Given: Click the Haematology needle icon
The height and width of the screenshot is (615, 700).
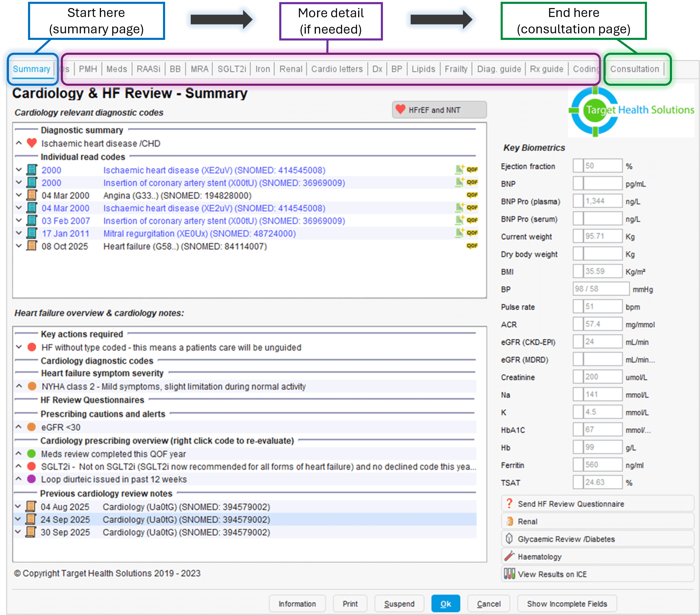Looking at the screenshot, I should 509,556.
